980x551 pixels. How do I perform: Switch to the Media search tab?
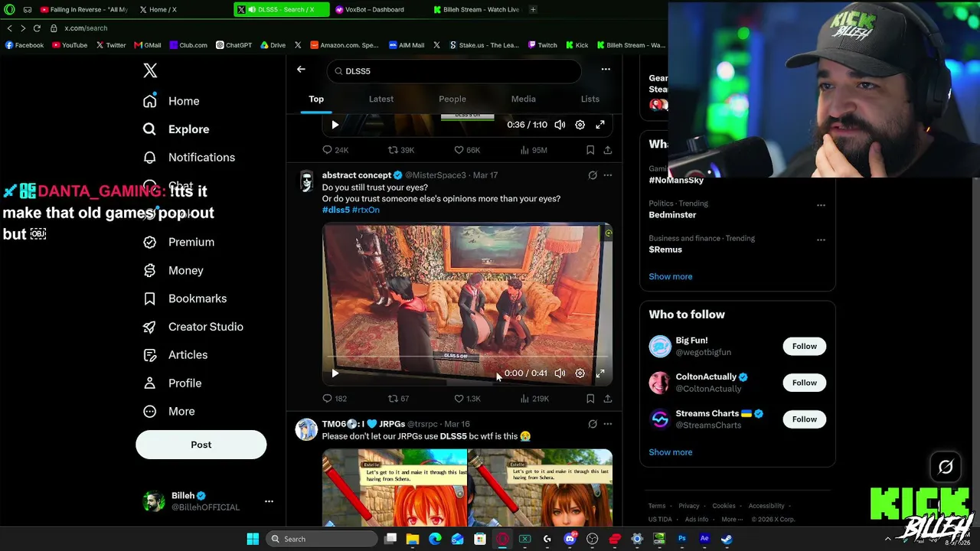point(524,99)
